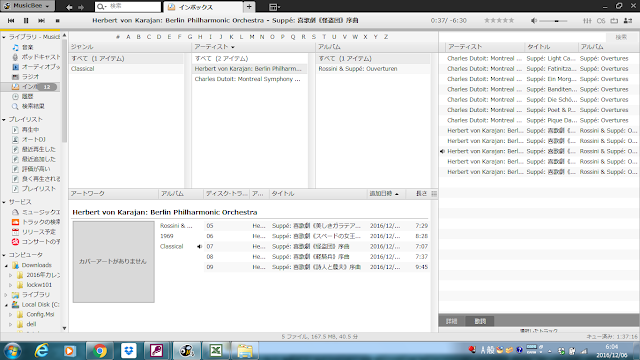640x360 pixels.
Task: Jump to letter K in alphabet bar
Action: click(231, 37)
